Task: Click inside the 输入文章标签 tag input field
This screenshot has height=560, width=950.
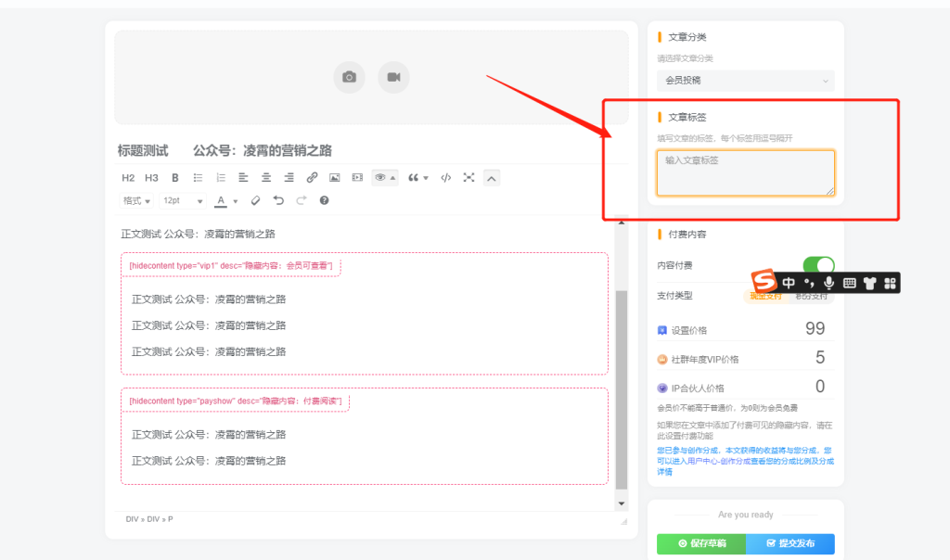Action: (x=745, y=172)
